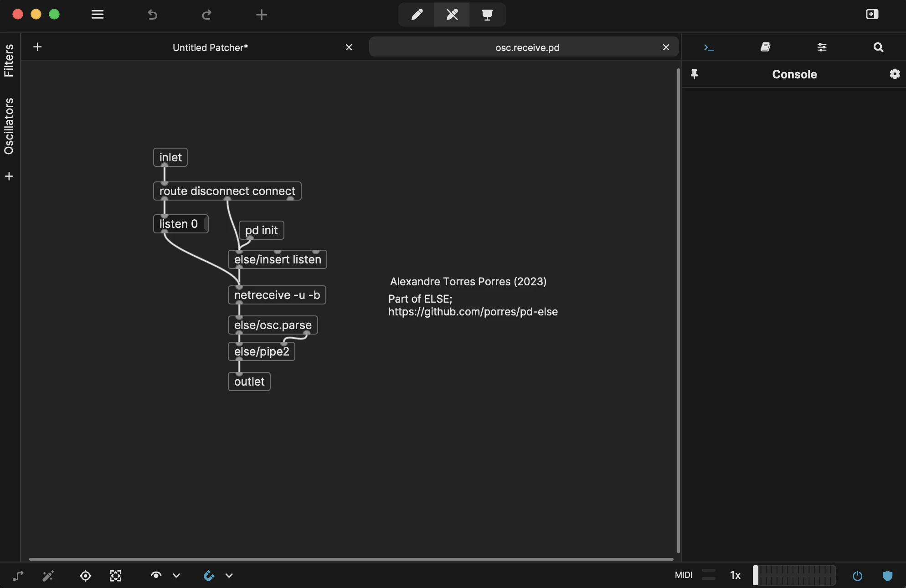Click the MIDI indicator label

tap(684, 575)
